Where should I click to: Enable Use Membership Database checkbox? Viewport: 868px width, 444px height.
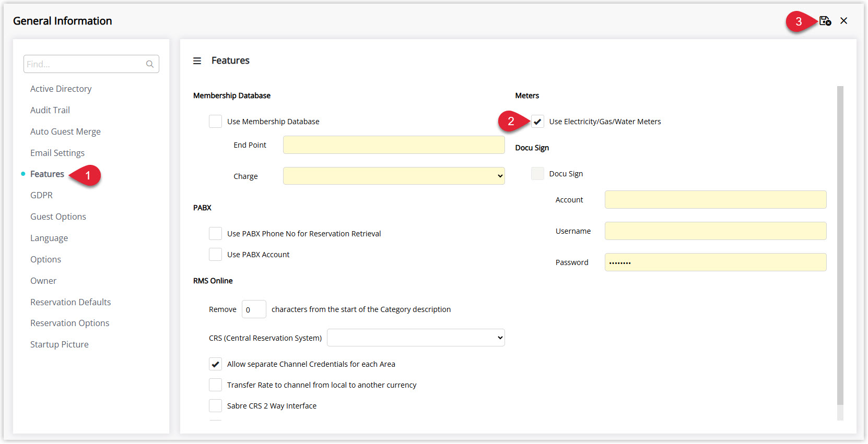coord(215,122)
